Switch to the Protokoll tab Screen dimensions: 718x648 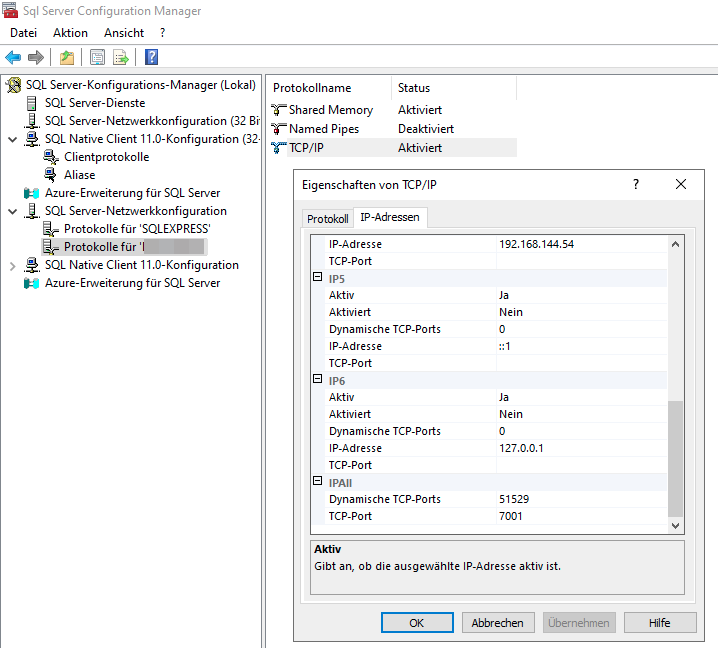(327, 219)
